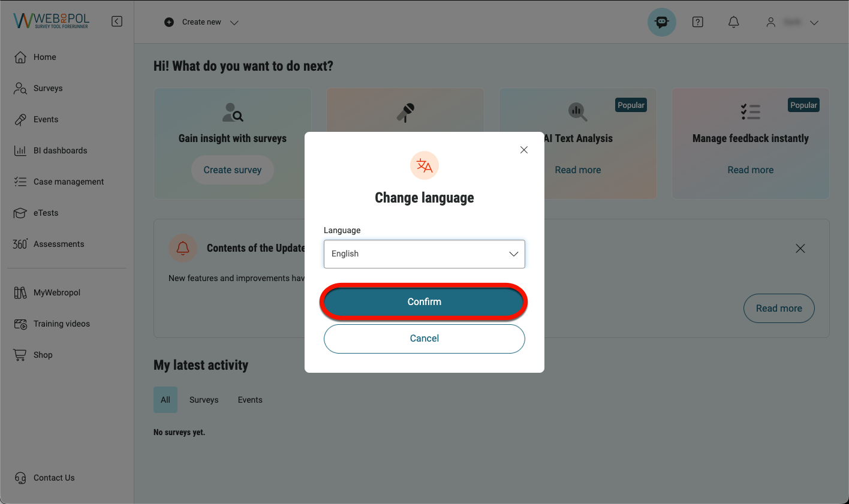
Task: Open the Language dropdown showing English
Action: click(424, 254)
